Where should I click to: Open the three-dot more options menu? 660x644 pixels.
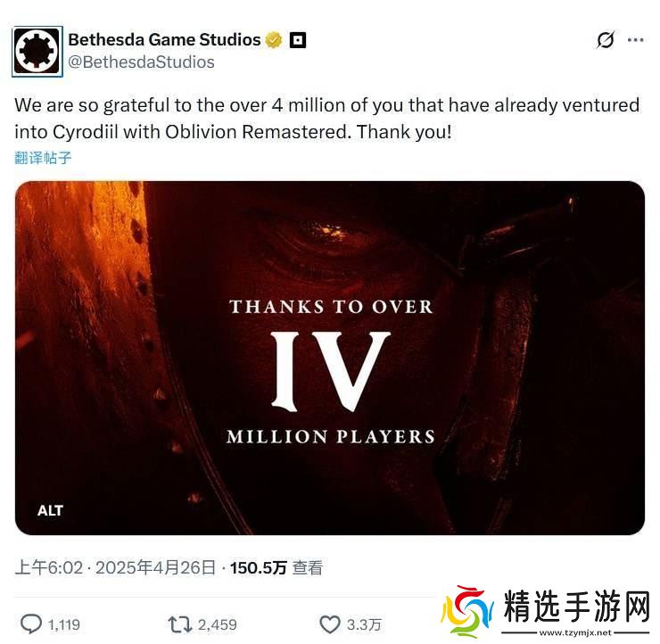click(635, 40)
